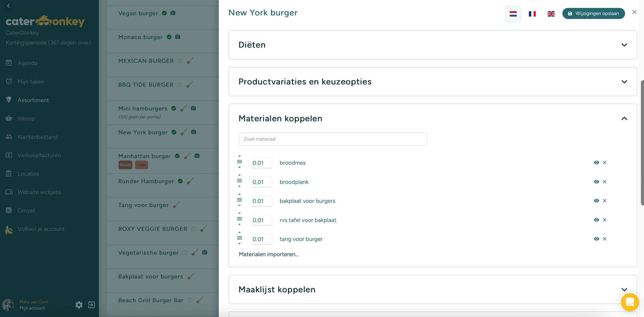Save changes with Wijzigingen opslaan
This screenshot has height=317, width=644.
593,14
